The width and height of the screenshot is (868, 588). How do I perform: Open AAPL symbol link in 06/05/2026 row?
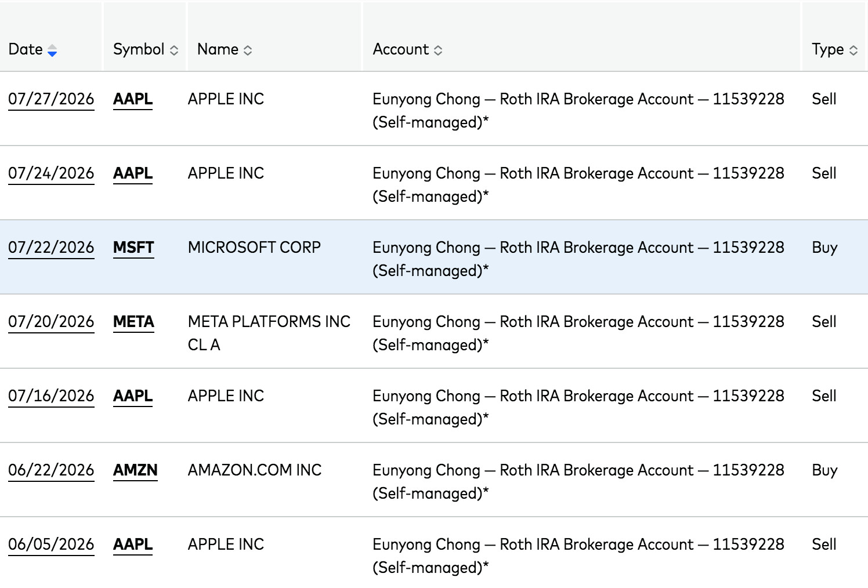coord(133,545)
